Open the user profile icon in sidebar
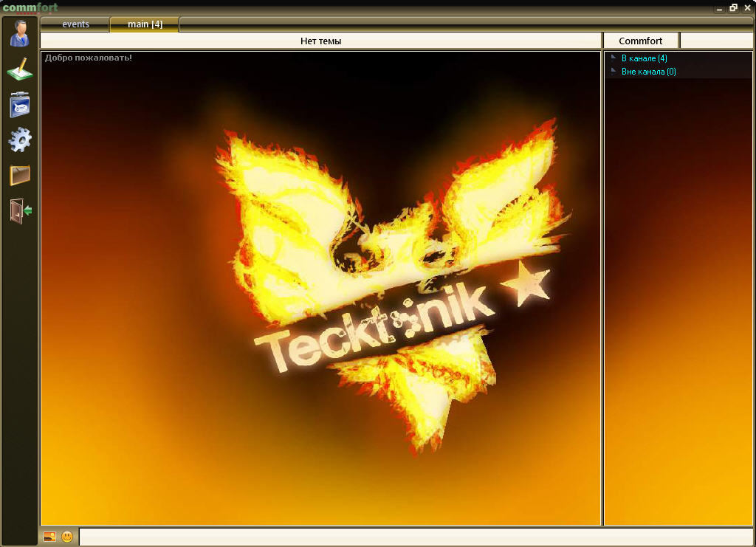This screenshot has height=547, width=756. pos(20,33)
